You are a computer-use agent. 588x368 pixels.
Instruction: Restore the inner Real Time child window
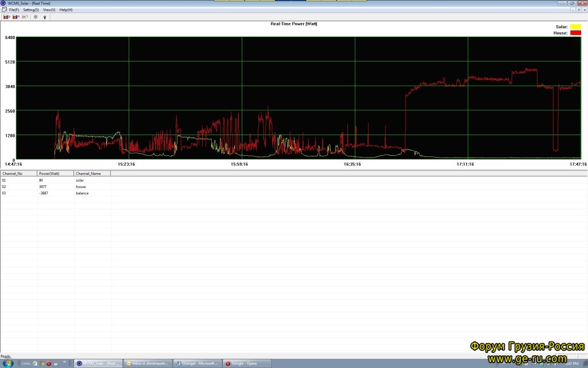[579, 10]
